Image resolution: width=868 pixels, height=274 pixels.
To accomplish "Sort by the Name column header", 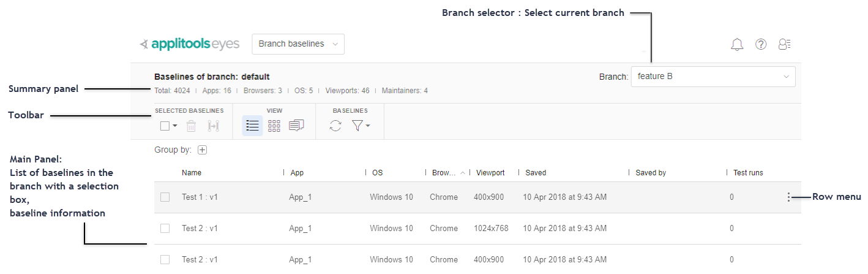I will (192, 173).
